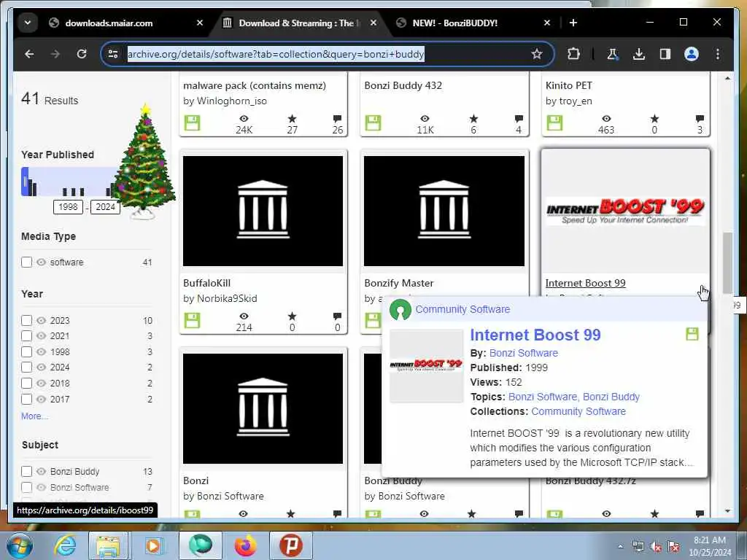Viewport: 747px width, 560px height.
Task: Close the NEW! - BonziBUDDY! tab
Action: tap(547, 23)
